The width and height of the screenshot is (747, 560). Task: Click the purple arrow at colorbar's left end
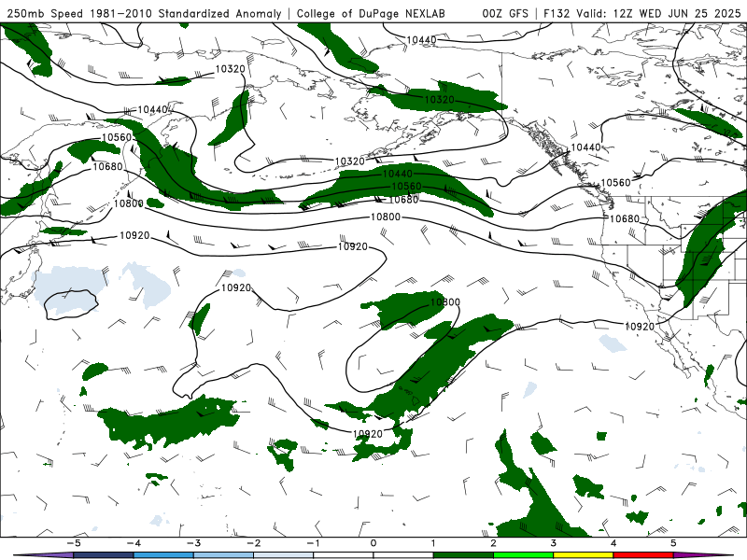point(43,555)
